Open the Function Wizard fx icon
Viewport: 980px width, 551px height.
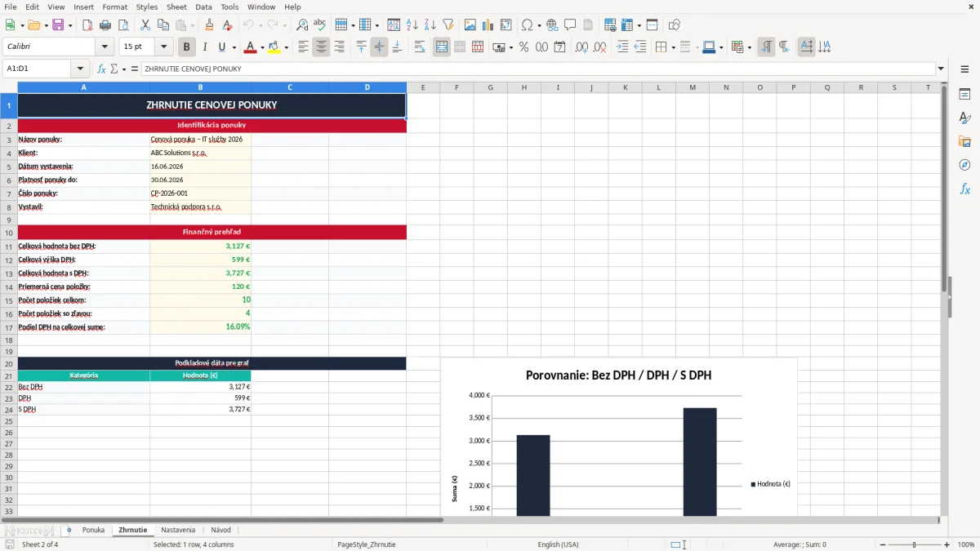[101, 69]
